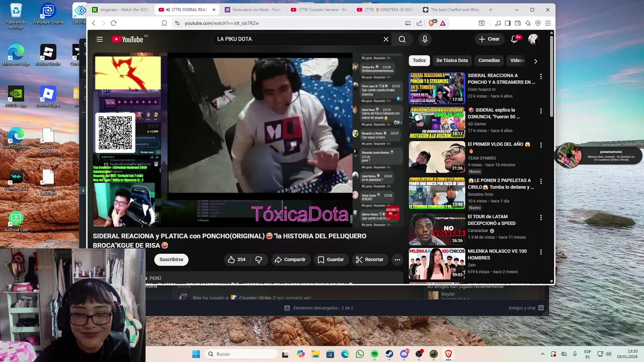Reload the page with refresh icon
Image resolution: width=644 pixels, height=362 pixels.
pyautogui.click(x=114, y=23)
